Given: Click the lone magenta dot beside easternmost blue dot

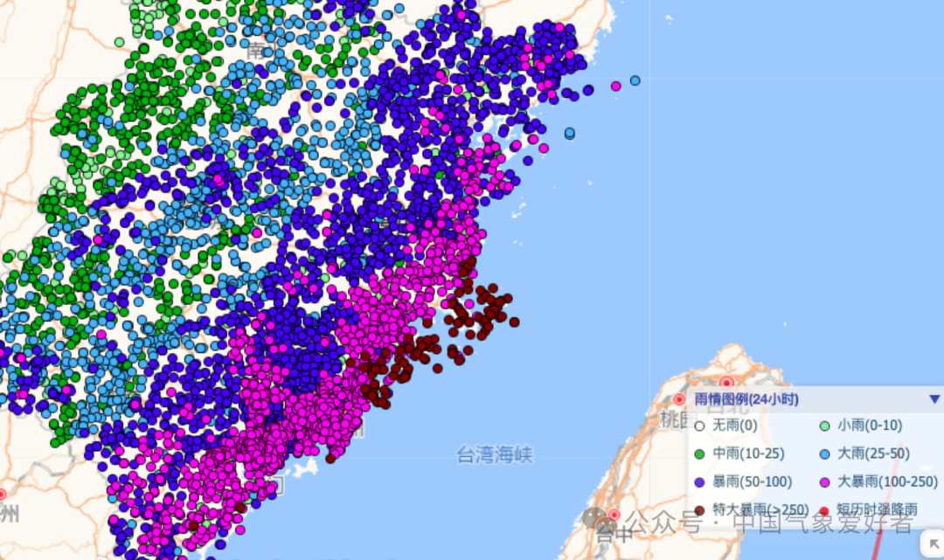Looking at the screenshot, I should [x=616, y=86].
